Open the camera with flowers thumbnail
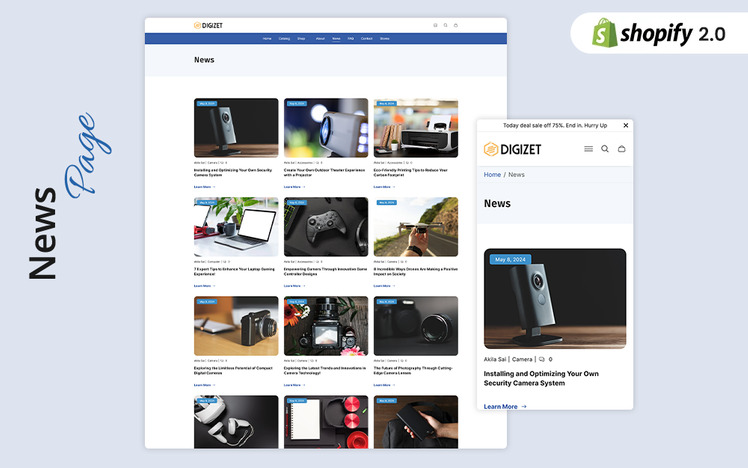This screenshot has height=468, width=748. (326, 326)
